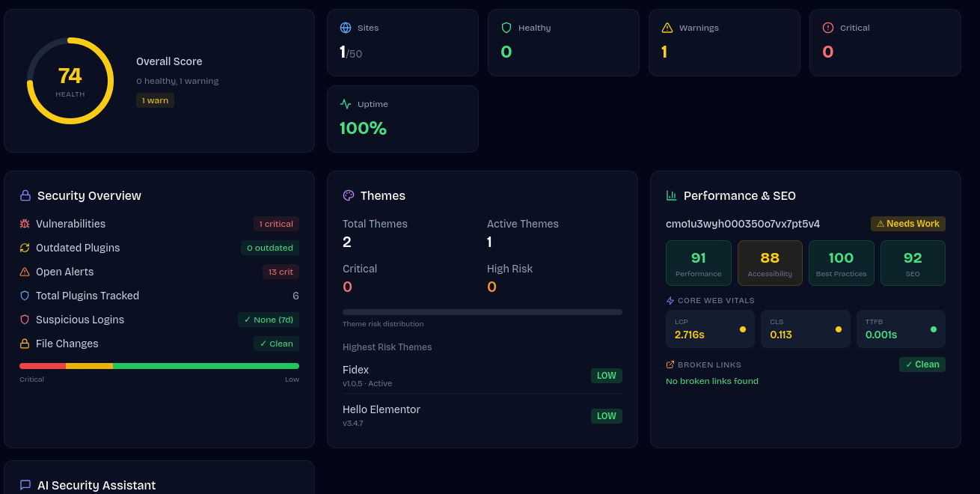Click the Critical alert circle icon
Viewport: 980px width, 494px height.
coord(828,28)
